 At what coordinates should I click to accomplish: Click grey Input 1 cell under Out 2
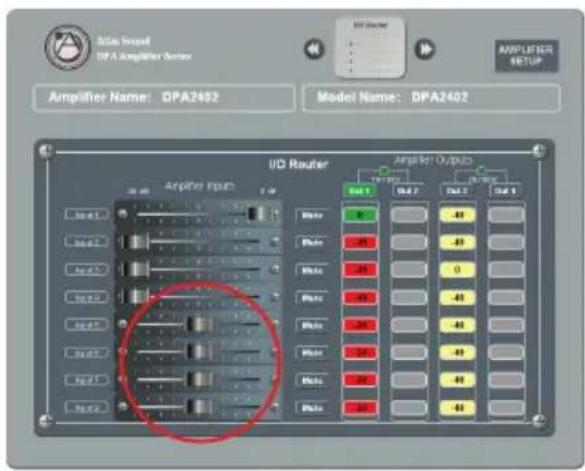[409, 215]
